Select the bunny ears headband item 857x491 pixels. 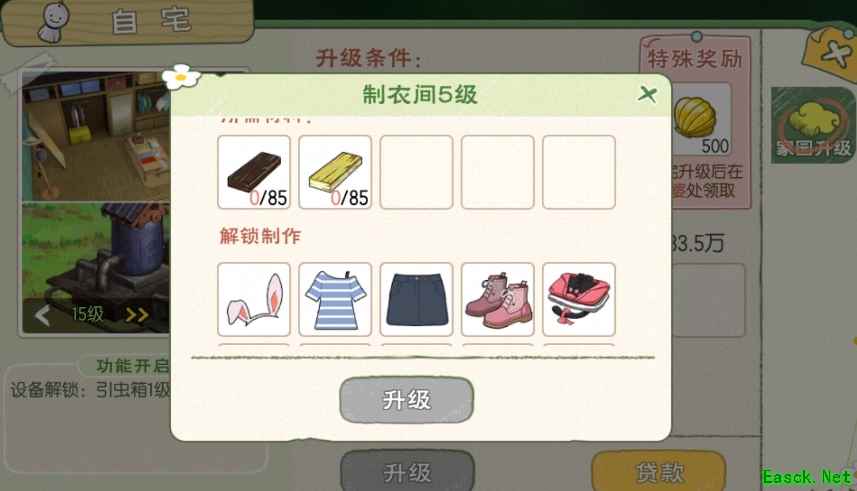254,299
